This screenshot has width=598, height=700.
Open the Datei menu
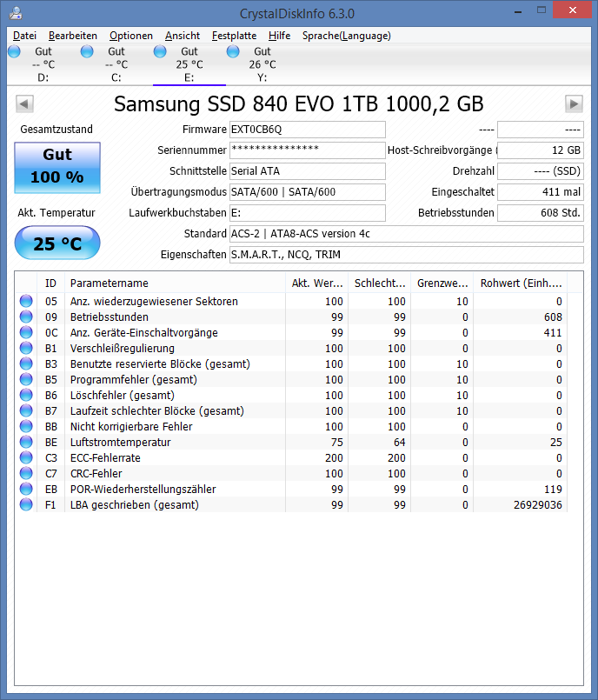(x=24, y=36)
